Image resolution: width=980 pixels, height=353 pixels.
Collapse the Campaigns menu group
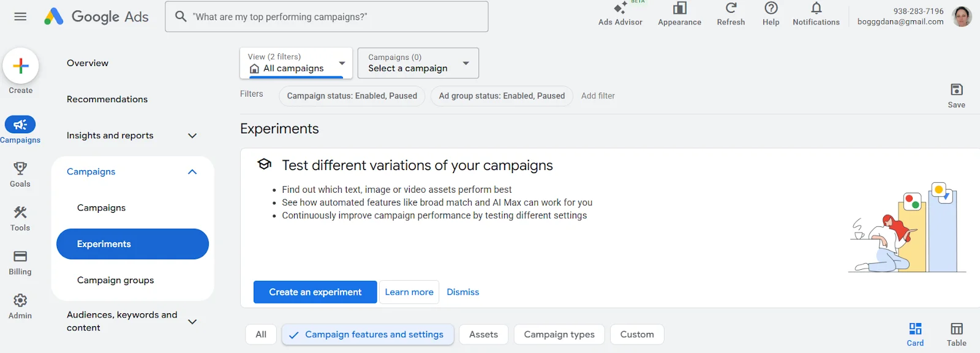click(192, 172)
